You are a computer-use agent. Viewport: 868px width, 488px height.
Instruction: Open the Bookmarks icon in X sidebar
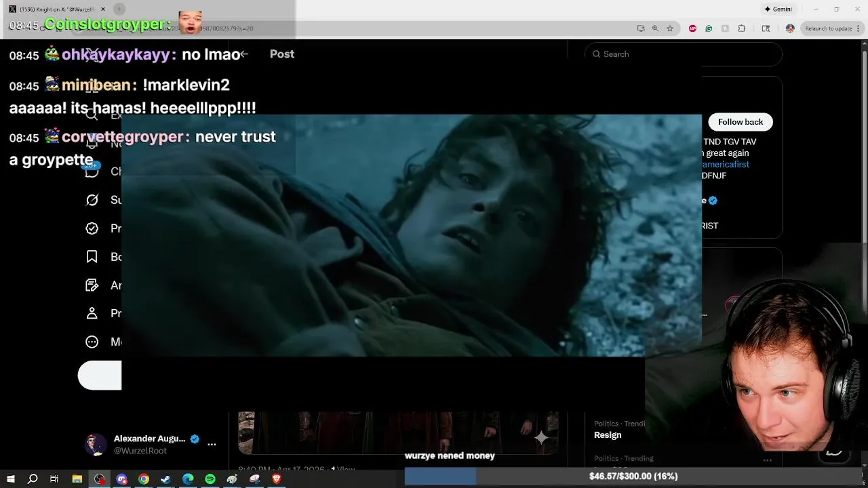92,257
